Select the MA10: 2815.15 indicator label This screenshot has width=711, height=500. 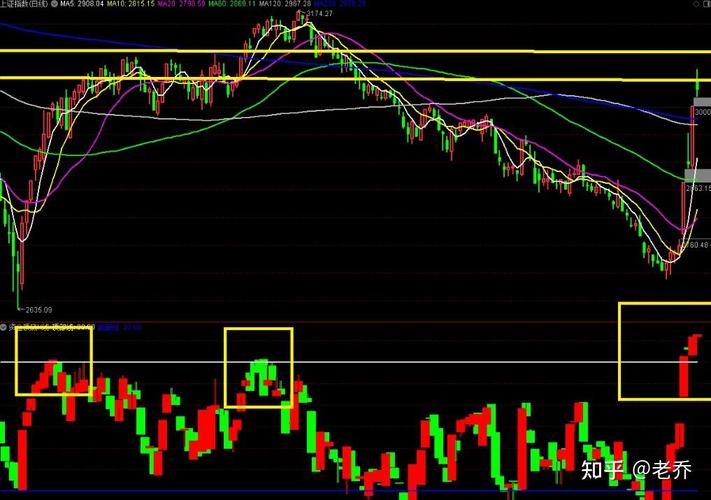pyautogui.click(x=143, y=5)
